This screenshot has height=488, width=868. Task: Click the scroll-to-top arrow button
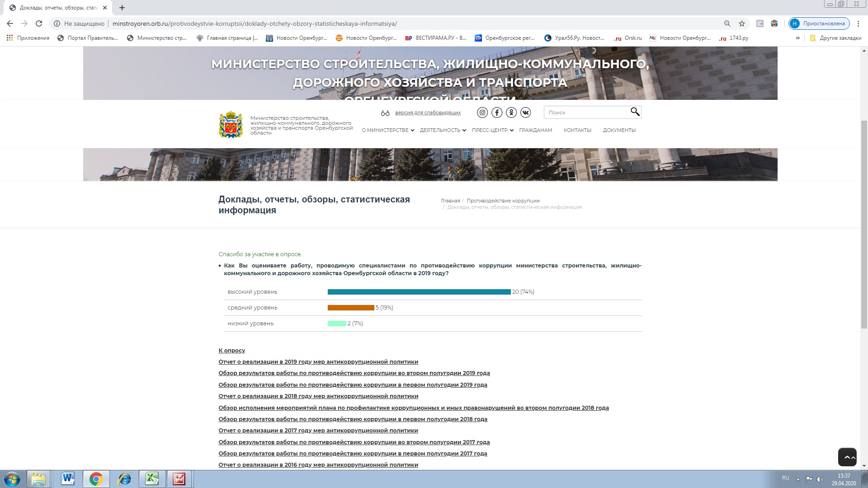(847, 457)
